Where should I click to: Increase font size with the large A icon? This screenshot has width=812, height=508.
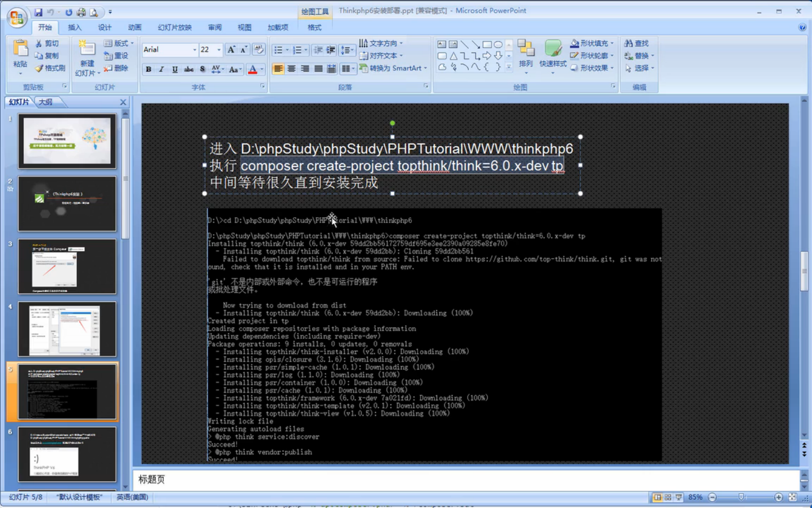click(232, 49)
